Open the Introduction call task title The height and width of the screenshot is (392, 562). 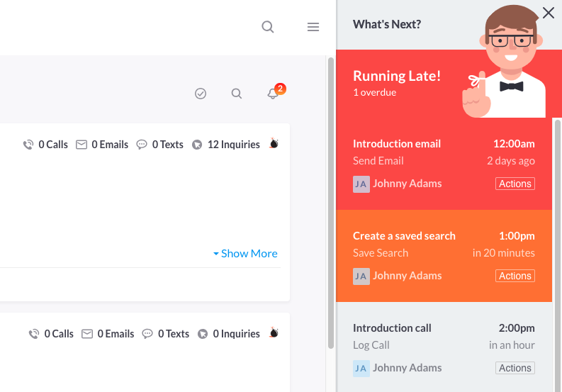click(x=392, y=328)
